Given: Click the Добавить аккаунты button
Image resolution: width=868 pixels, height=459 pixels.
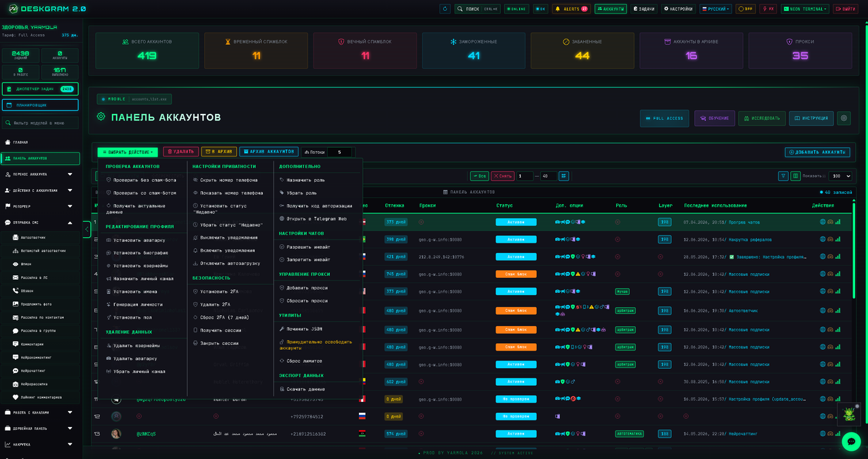Looking at the screenshot, I should (817, 153).
